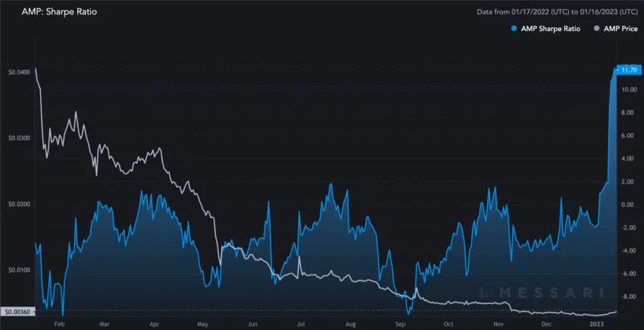Click the May month axis label

pyautogui.click(x=202, y=324)
